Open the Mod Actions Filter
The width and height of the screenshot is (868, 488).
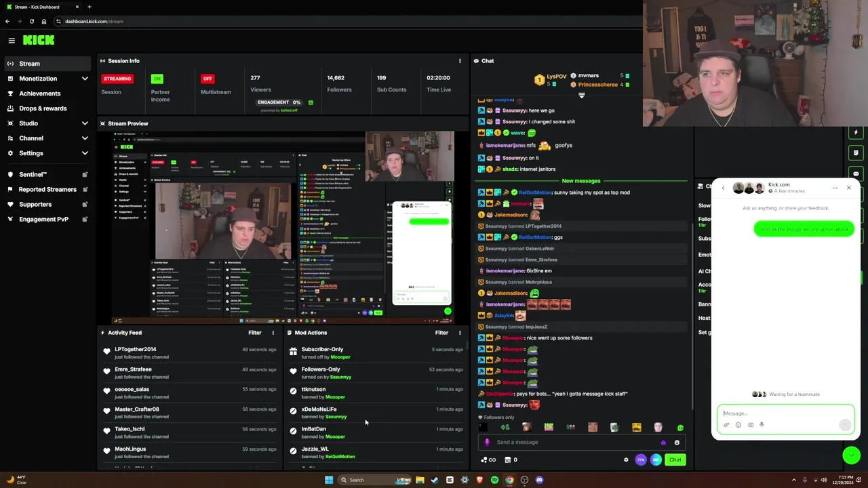tap(441, 333)
